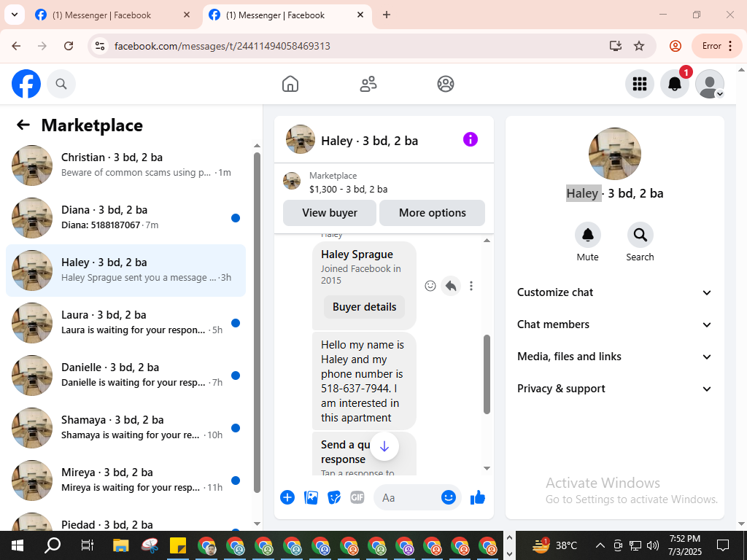Click View buyer button
Screen dimensions: 747x560
point(330,213)
